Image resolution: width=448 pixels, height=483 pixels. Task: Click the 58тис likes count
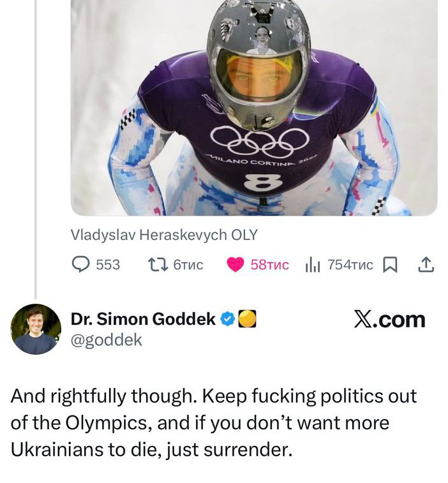click(269, 264)
